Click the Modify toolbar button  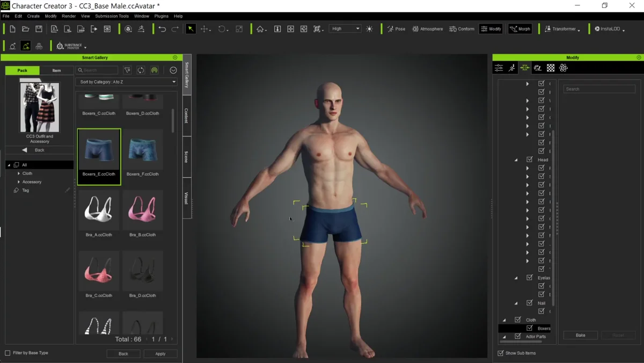click(x=491, y=29)
